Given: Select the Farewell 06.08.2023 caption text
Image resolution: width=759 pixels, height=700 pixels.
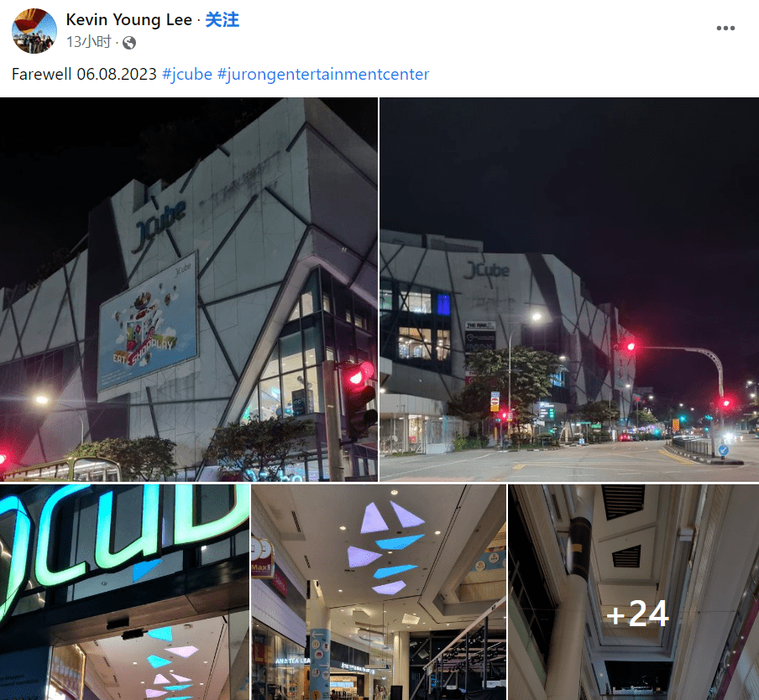Looking at the screenshot, I should click(x=84, y=74).
